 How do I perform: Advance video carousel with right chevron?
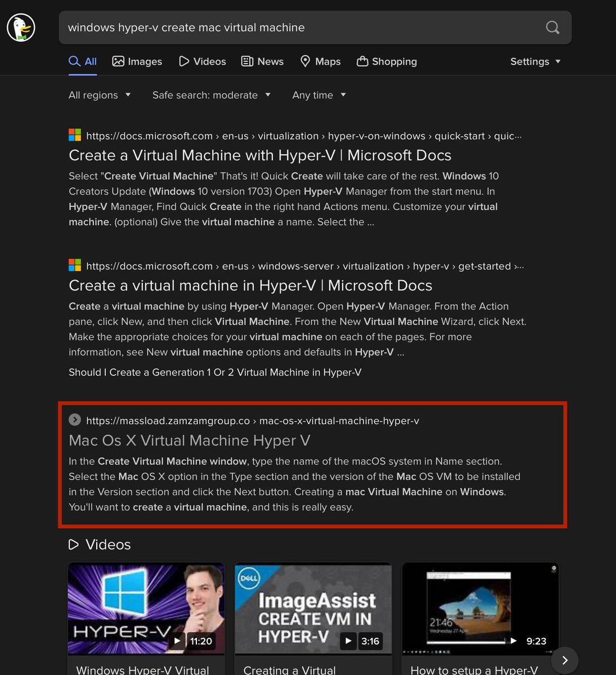565,660
